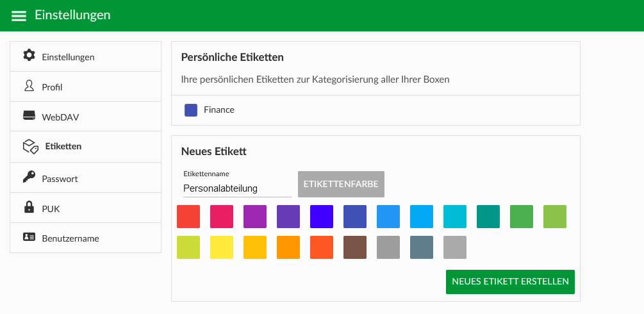
Task: Click the Benutzername ID card icon
Action: click(29, 236)
